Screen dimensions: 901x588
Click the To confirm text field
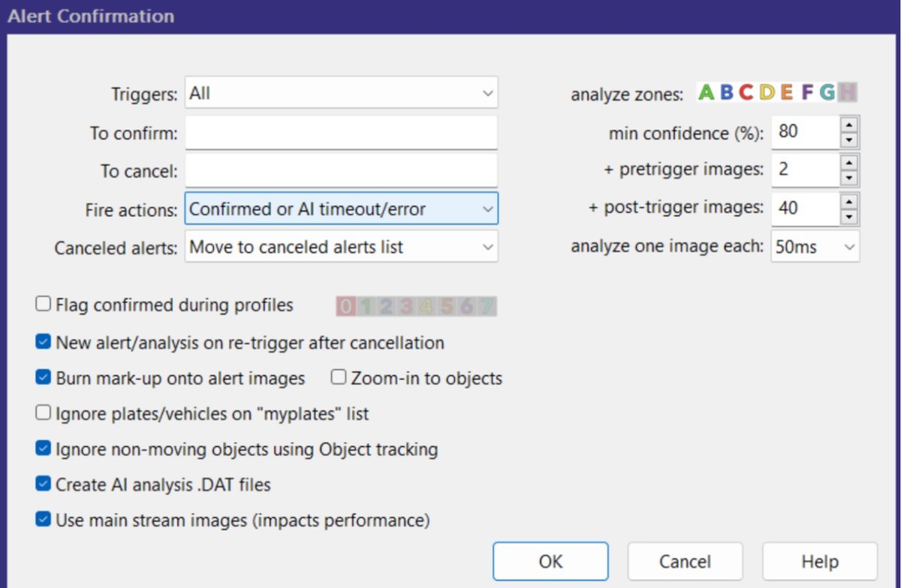(x=342, y=133)
